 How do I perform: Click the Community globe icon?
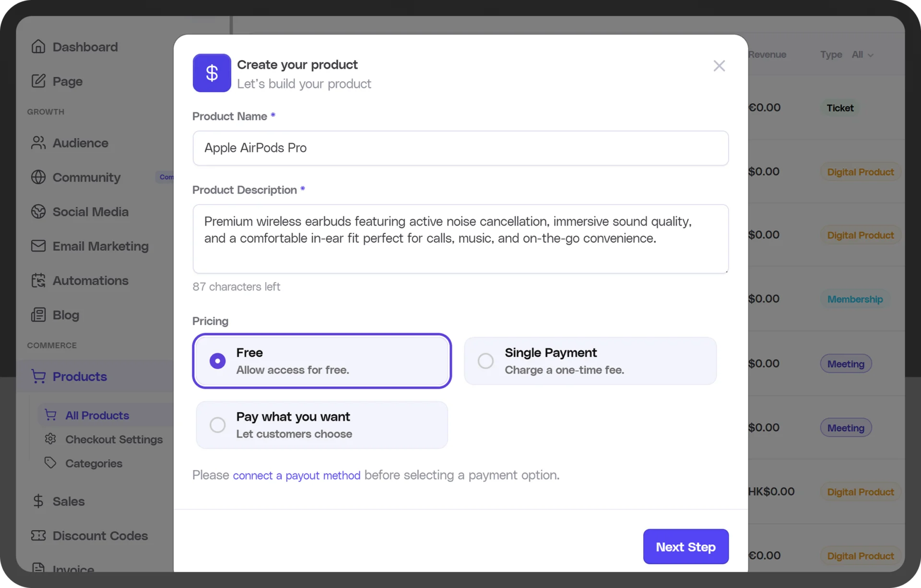(x=38, y=177)
